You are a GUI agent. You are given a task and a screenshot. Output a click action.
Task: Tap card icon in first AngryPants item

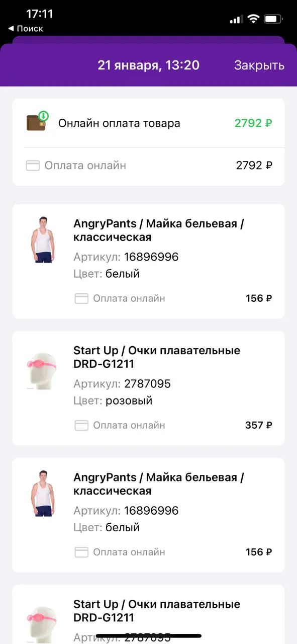tap(81, 298)
